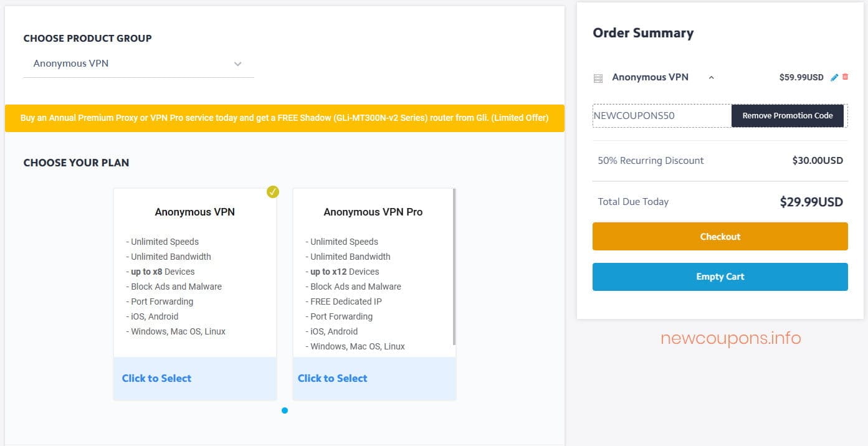Click the yellow checkmark on the selected plan

pos(273,192)
